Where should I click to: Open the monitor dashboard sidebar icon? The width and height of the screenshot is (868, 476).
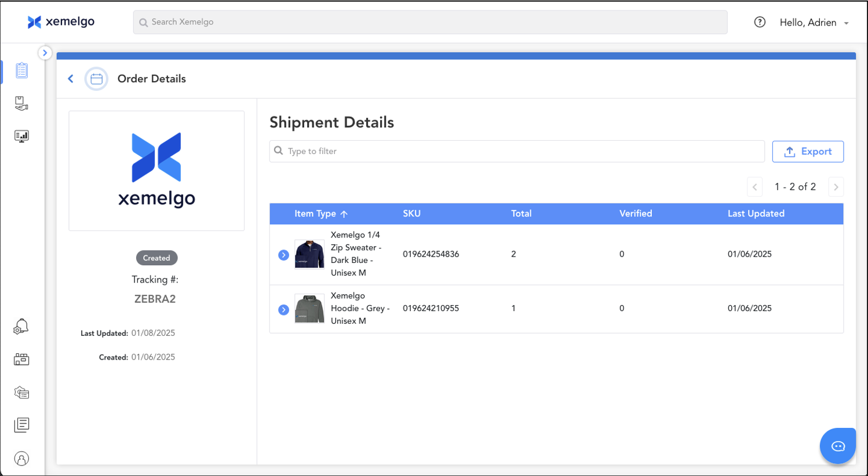[x=21, y=136]
